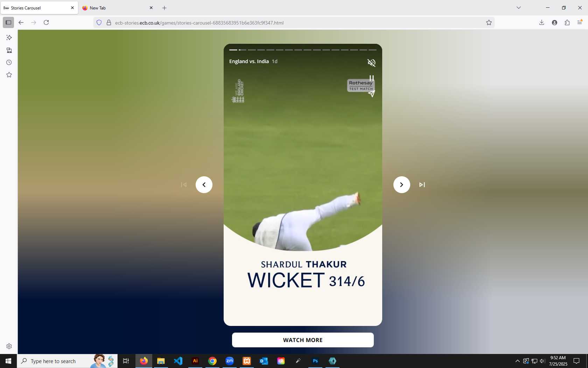Open the tracking protection shield
The width and height of the screenshot is (588, 368).
[x=99, y=22]
